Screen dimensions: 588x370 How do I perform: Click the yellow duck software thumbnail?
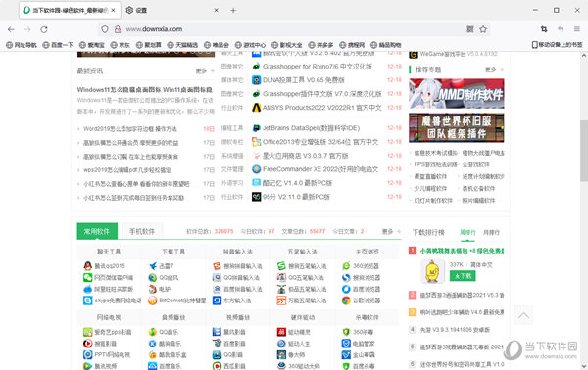[x=432, y=271]
